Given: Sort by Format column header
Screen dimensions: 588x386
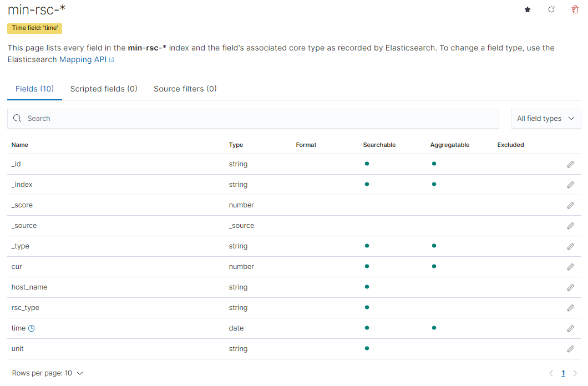Looking at the screenshot, I should (306, 145).
